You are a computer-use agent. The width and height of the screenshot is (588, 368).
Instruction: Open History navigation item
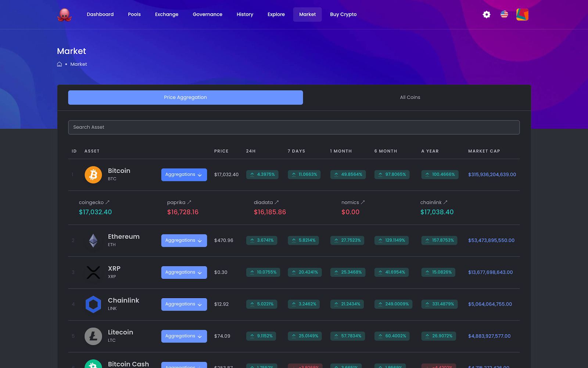click(x=245, y=14)
